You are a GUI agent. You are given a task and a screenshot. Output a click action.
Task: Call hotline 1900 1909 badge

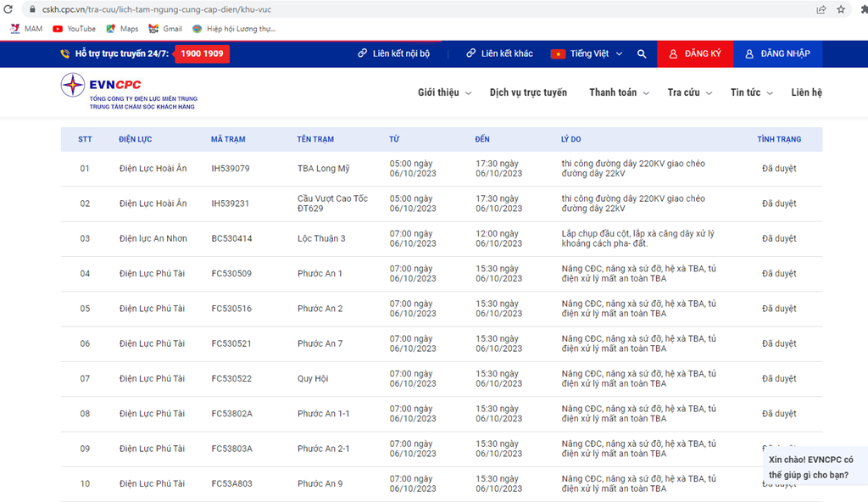click(202, 53)
